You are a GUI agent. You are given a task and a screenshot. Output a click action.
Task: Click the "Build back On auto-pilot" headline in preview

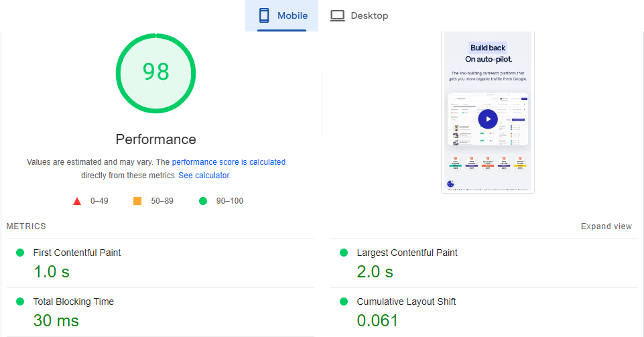pos(488,53)
